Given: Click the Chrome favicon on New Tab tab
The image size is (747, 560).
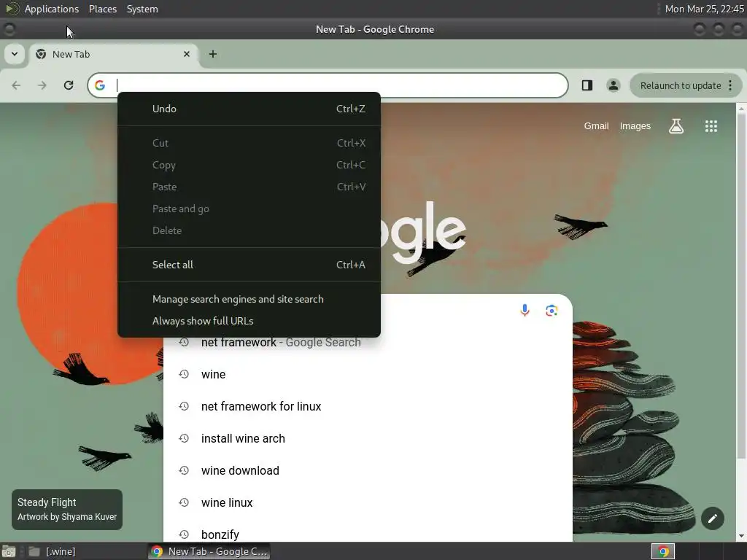Looking at the screenshot, I should (x=41, y=54).
